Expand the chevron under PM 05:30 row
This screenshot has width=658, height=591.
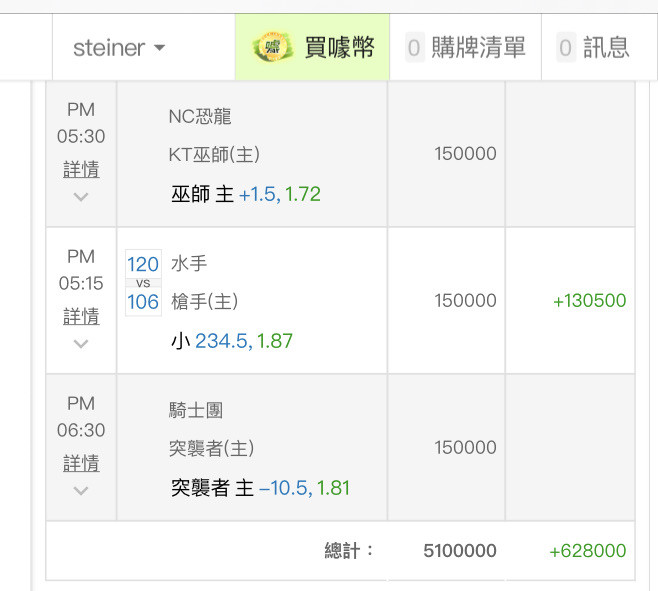click(81, 196)
